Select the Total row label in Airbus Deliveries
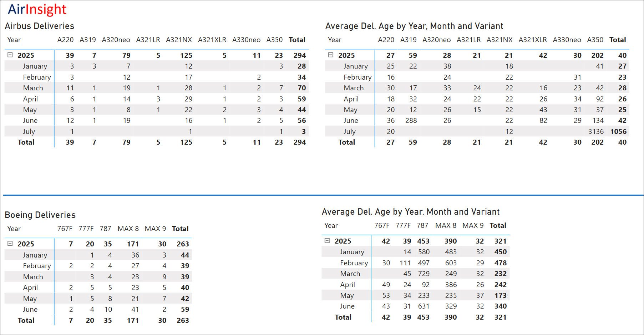644x335 pixels. click(26, 142)
